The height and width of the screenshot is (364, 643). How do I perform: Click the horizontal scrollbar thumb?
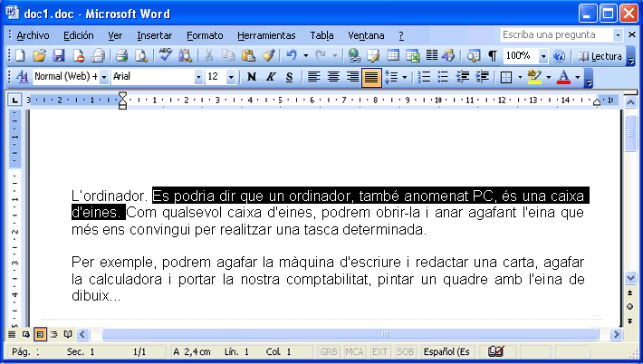[x=350, y=334]
